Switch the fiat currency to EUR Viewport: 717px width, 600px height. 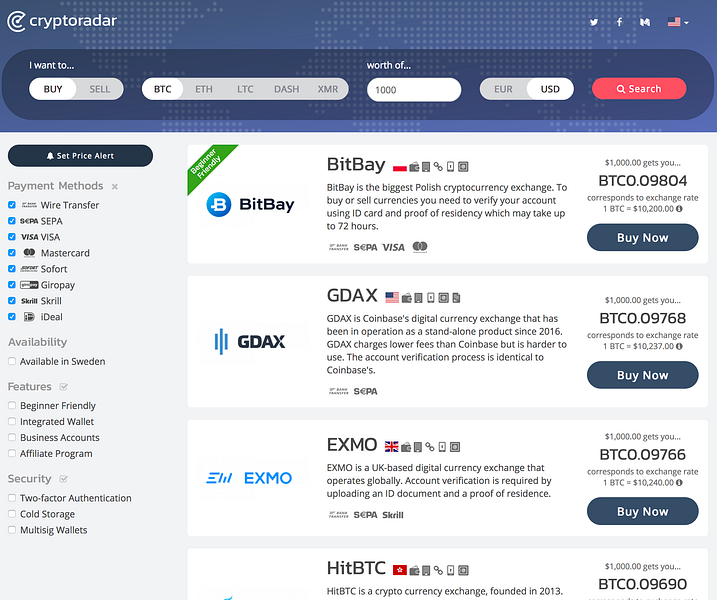pyautogui.click(x=503, y=89)
